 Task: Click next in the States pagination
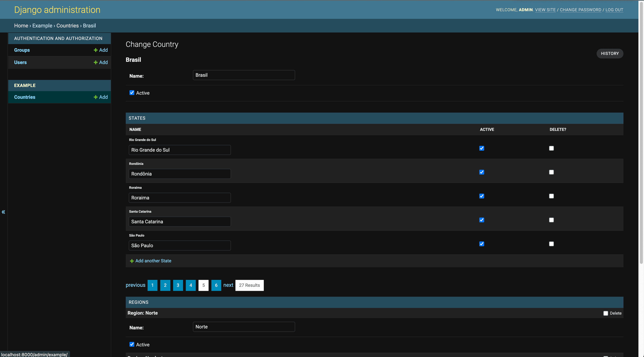pos(228,285)
